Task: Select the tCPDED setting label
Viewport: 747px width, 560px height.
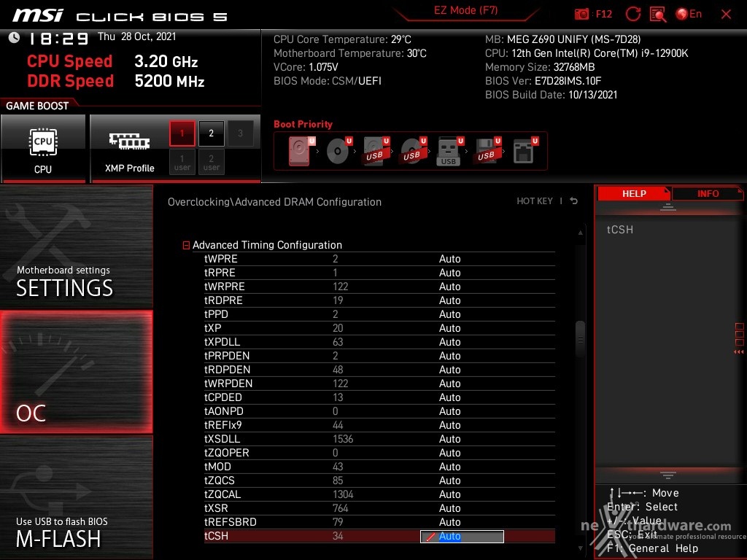Action: [223, 397]
